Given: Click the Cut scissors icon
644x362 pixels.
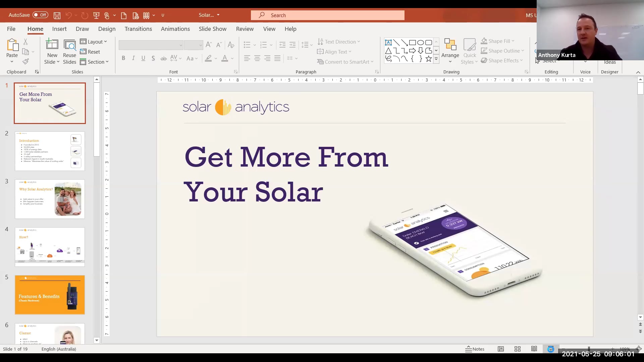Looking at the screenshot, I should 25,42.
